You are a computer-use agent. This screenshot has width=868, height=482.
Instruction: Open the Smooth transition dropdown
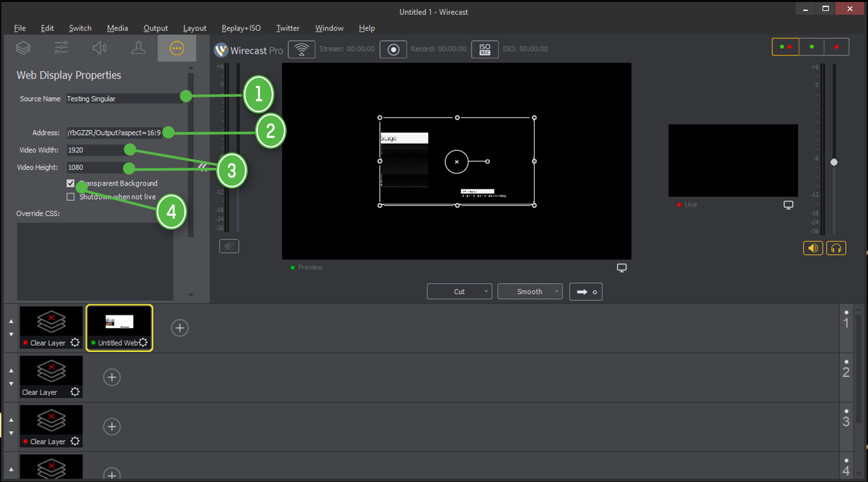pos(557,292)
